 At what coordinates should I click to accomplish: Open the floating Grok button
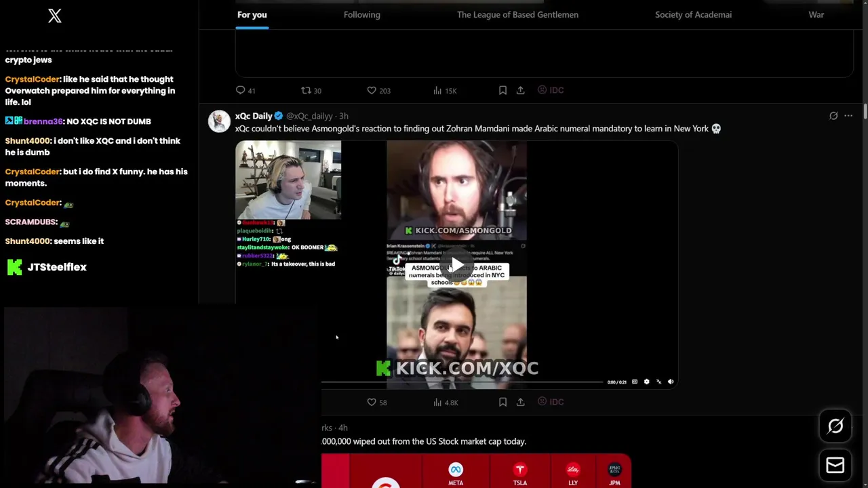pos(835,426)
